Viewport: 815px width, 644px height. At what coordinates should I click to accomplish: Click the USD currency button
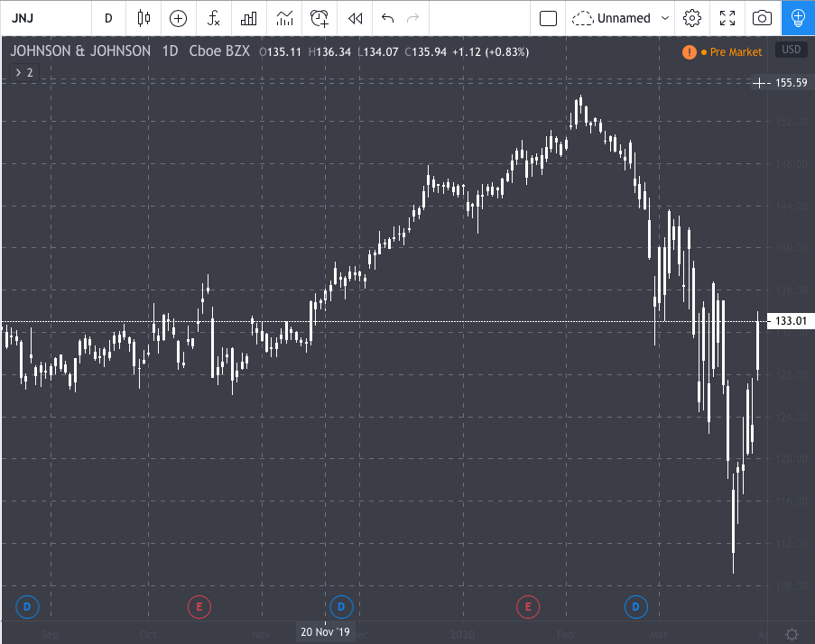pyautogui.click(x=792, y=51)
